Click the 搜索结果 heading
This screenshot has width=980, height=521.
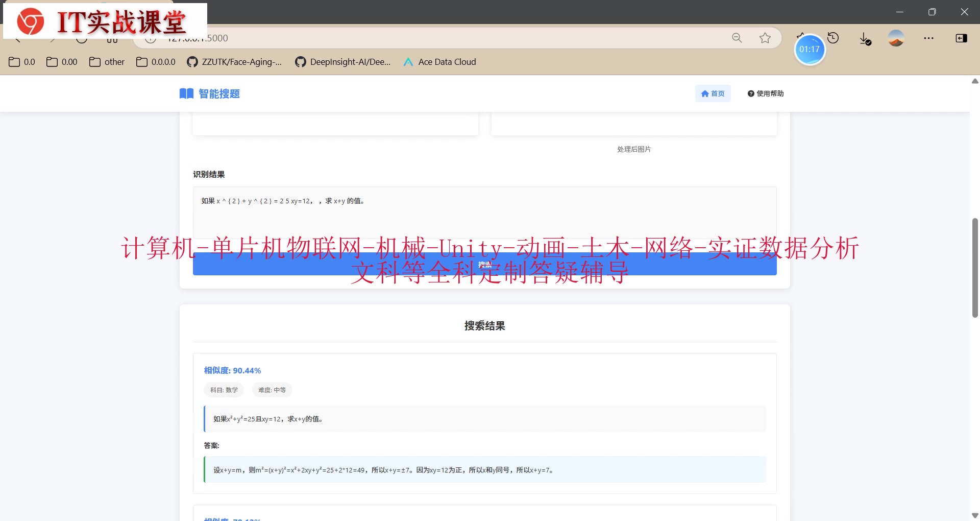pyautogui.click(x=484, y=326)
